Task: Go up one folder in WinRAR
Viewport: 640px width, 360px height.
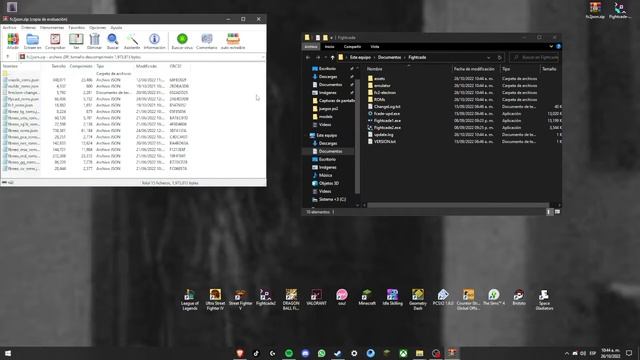Action: pyautogui.click(x=7, y=57)
